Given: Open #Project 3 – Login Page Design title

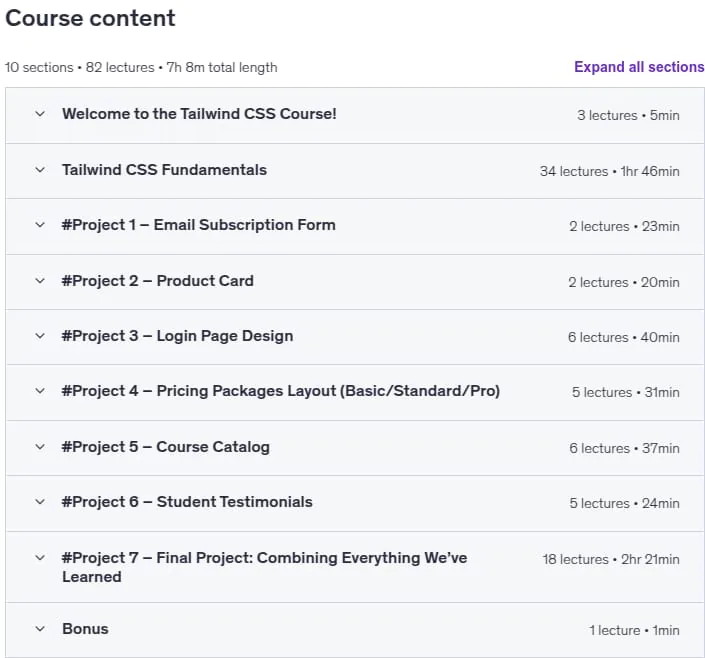Looking at the screenshot, I should click(178, 336).
